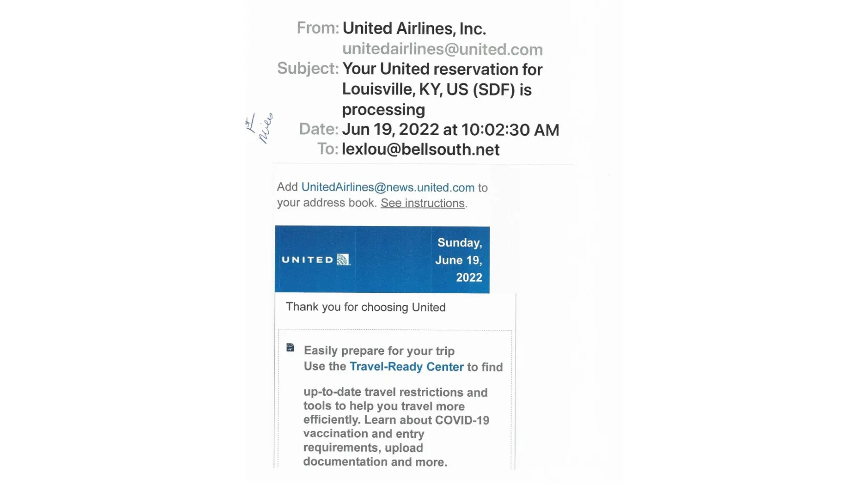
Task: Click the Subject: field label
Action: tap(308, 68)
